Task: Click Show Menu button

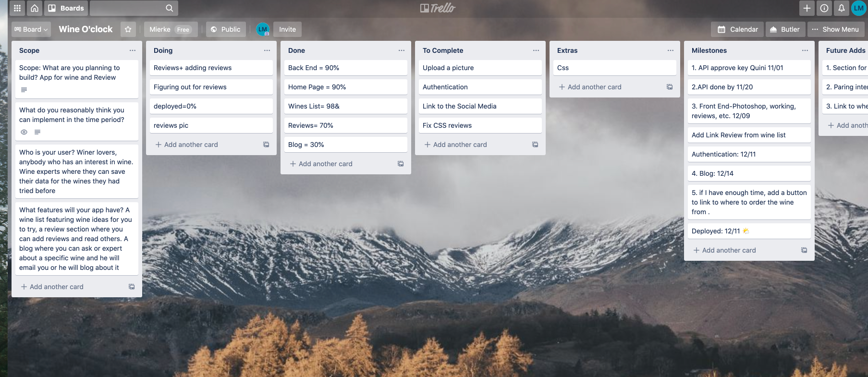Action: (x=836, y=29)
